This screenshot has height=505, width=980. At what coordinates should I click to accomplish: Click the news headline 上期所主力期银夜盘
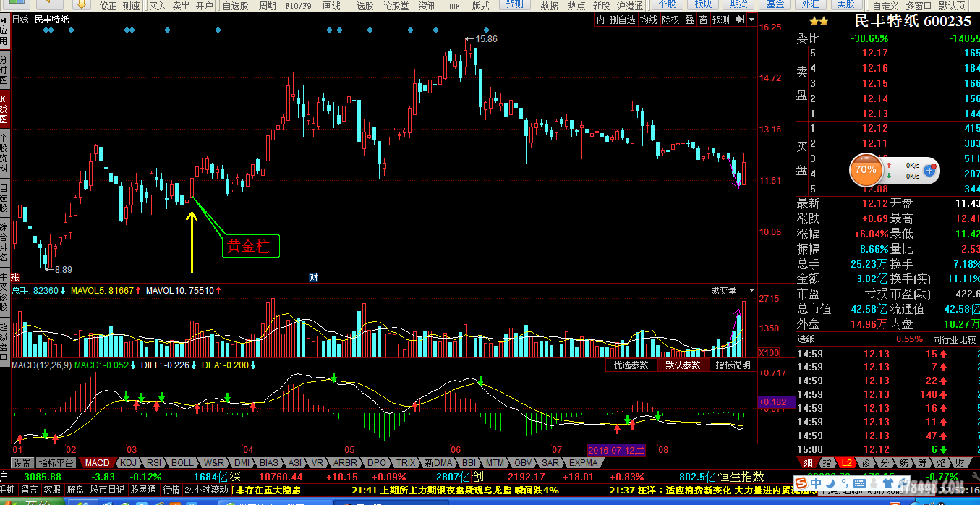pos(446,490)
